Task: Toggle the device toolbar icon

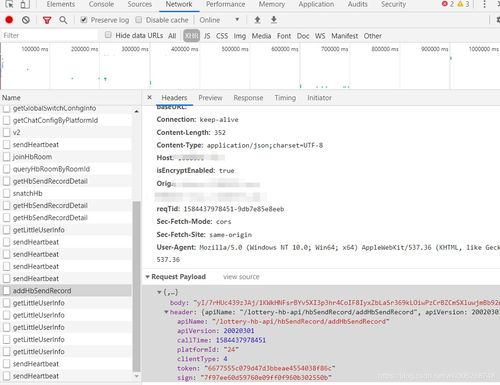Action: (x=25, y=4)
